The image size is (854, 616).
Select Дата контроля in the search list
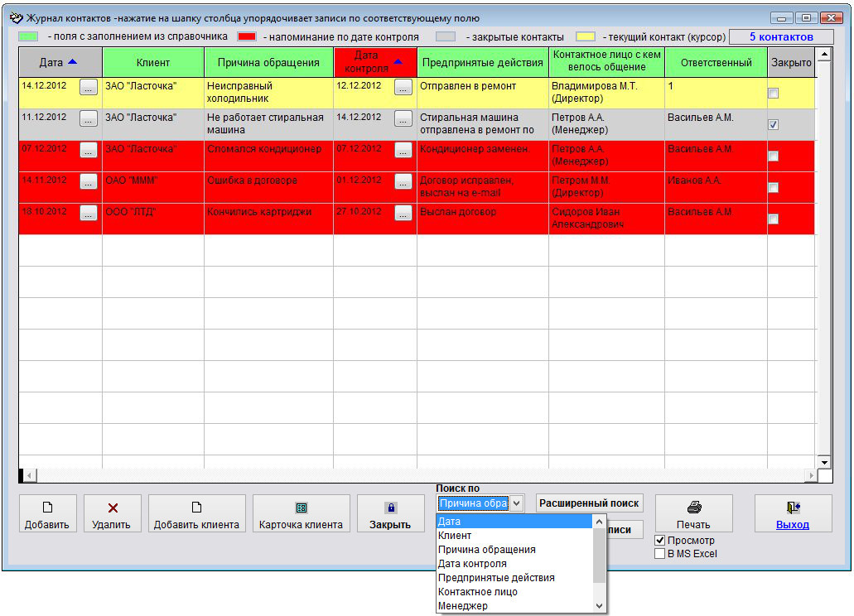coord(514,564)
